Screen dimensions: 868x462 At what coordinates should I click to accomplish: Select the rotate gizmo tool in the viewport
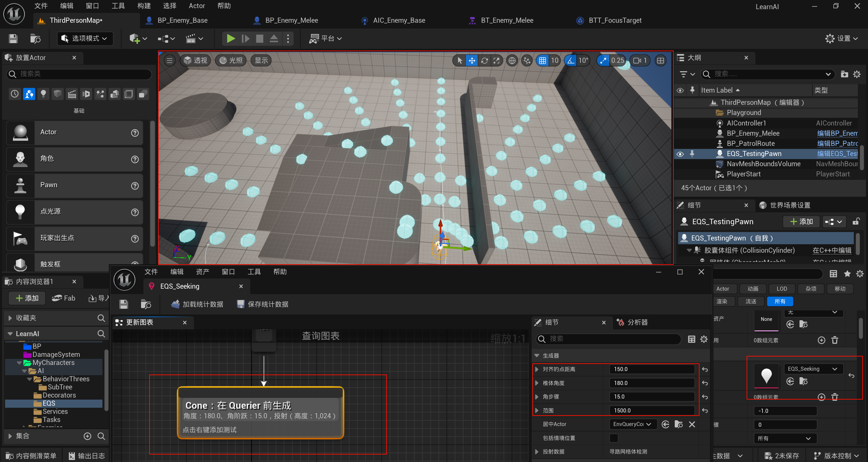coord(484,61)
